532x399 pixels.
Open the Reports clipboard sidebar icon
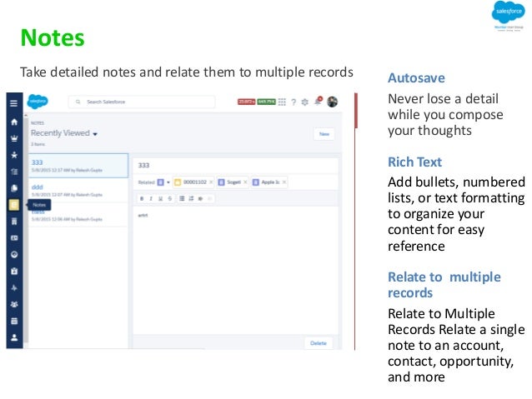(14, 272)
